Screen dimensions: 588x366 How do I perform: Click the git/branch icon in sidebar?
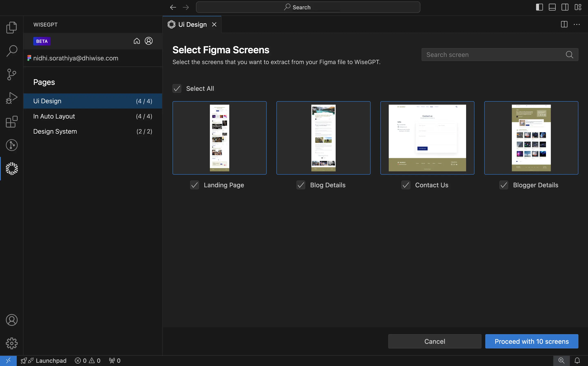[x=11, y=75]
